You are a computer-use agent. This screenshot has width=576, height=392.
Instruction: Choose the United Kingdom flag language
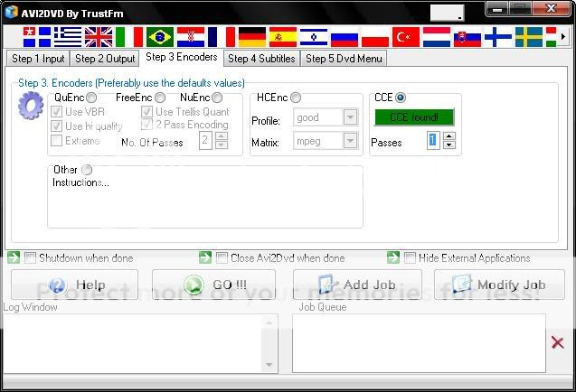click(x=99, y=37)
